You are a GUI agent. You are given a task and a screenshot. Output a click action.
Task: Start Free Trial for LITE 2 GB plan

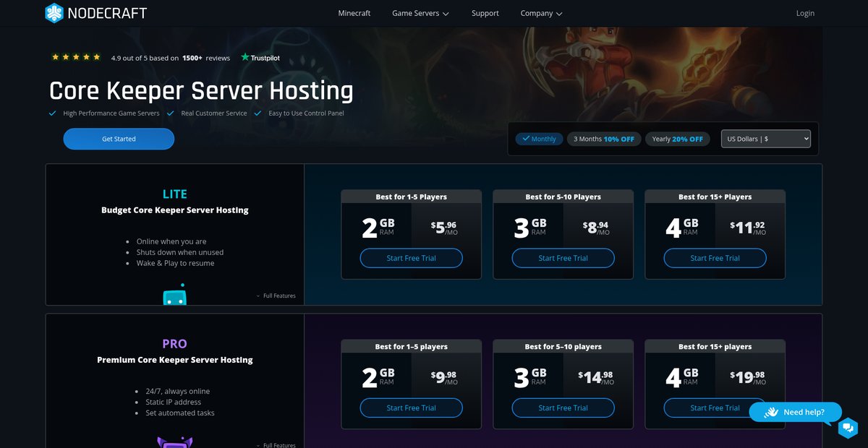[x=412, y=258]
